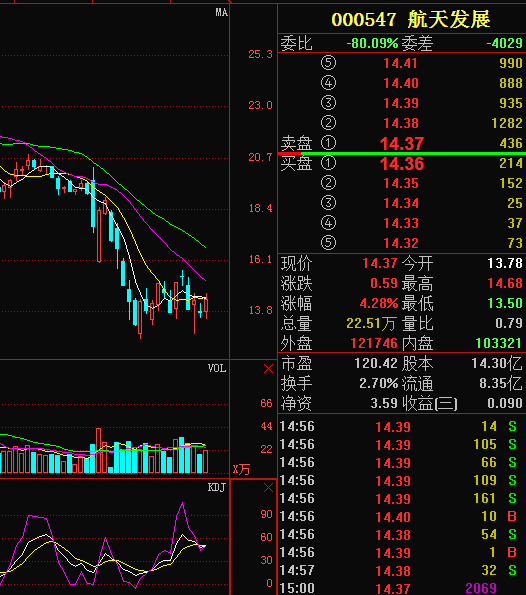
Task: Click the circled 5 icon beside 14.32
Action: (x=328, y=243)
